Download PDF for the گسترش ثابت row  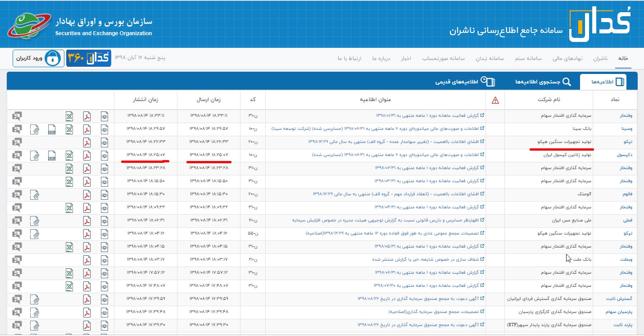tap(86, 299)
